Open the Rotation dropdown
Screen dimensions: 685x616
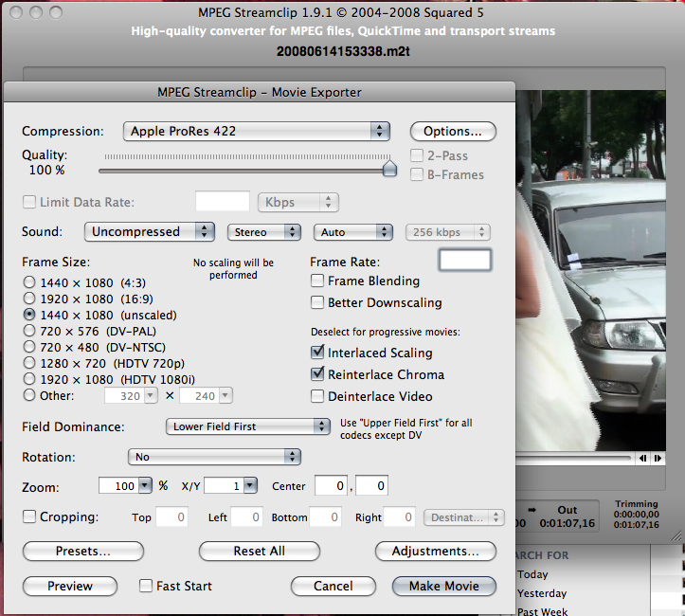click(x=214, y=457)
